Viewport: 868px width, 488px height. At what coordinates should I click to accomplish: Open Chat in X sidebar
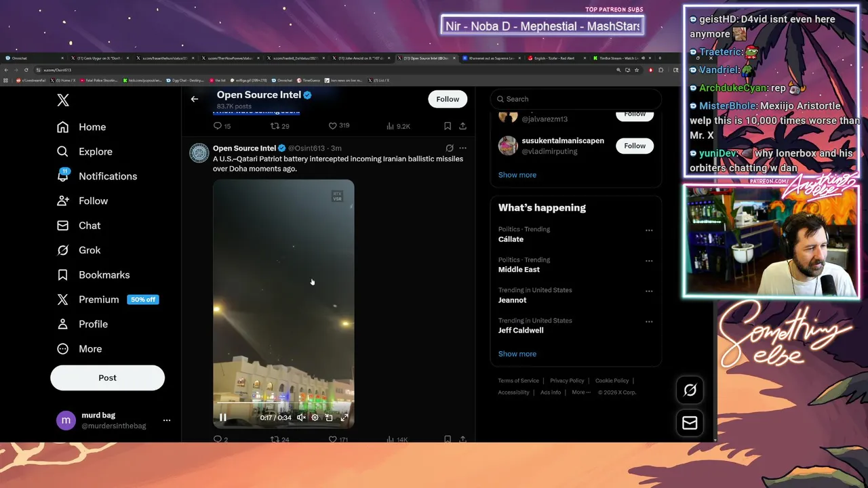tap(79, 226)
